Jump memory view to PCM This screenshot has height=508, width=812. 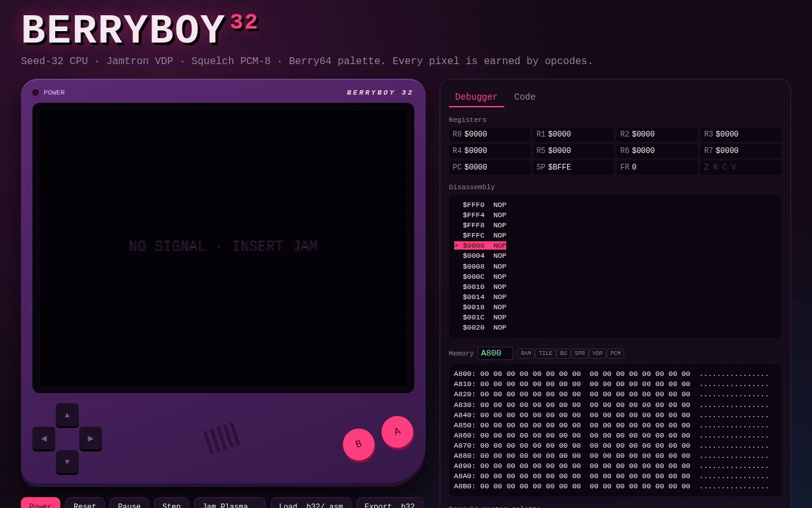point(615,354)
